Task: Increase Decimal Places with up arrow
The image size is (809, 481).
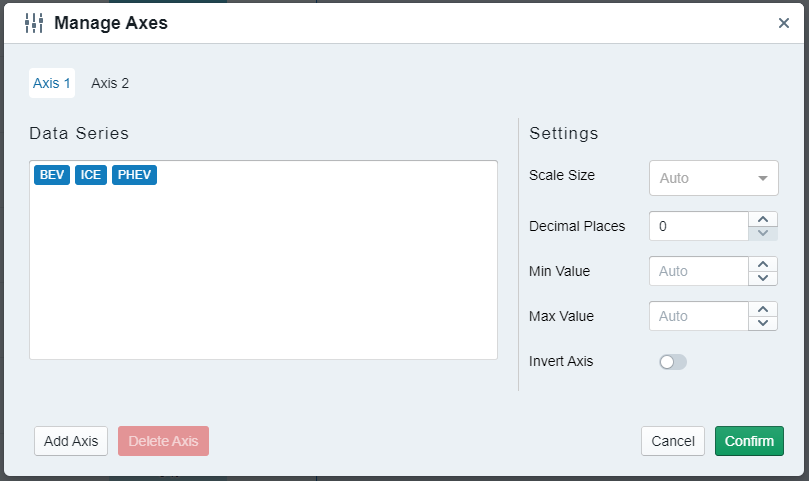Action: 763,219
